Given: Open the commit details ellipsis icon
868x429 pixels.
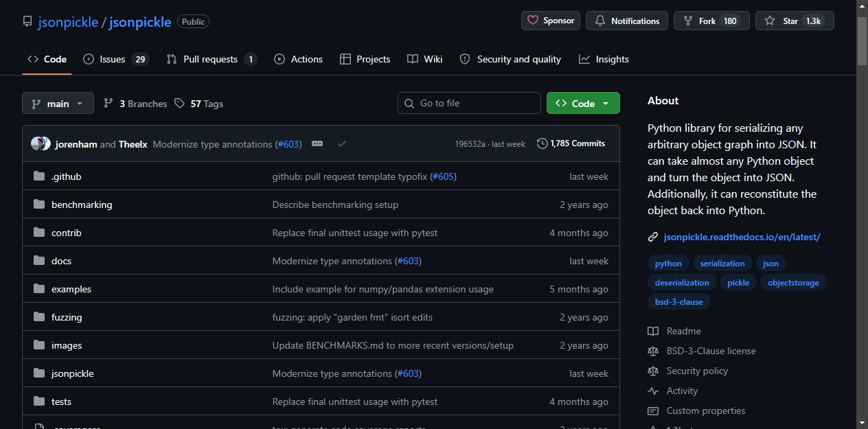Looking at the screenshot, I should click(317, 144).
